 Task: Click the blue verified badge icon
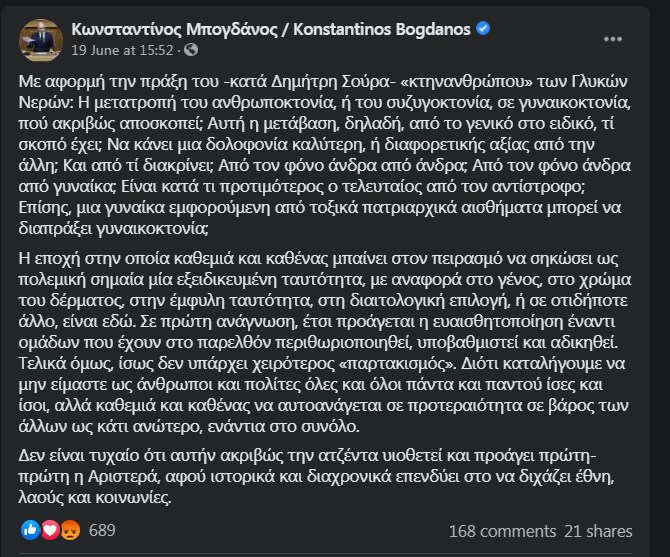[x=483, y=29]
